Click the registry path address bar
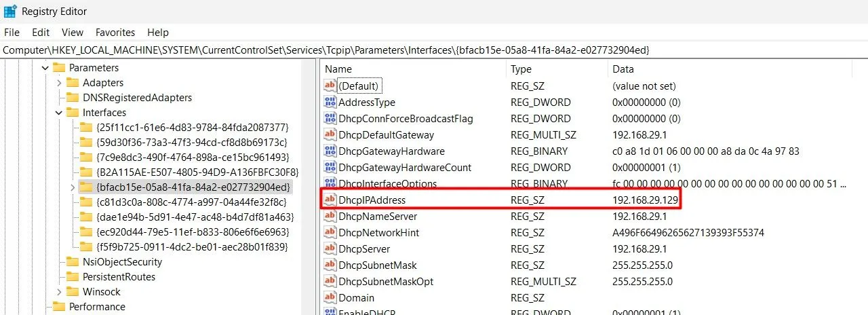The height and width of the screenshot is (315, 868). coord(434,50)
